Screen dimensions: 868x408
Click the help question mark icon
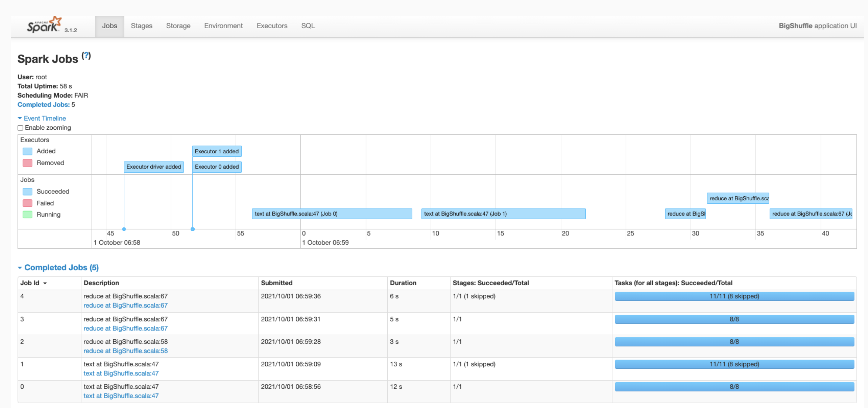coord(87,55)
